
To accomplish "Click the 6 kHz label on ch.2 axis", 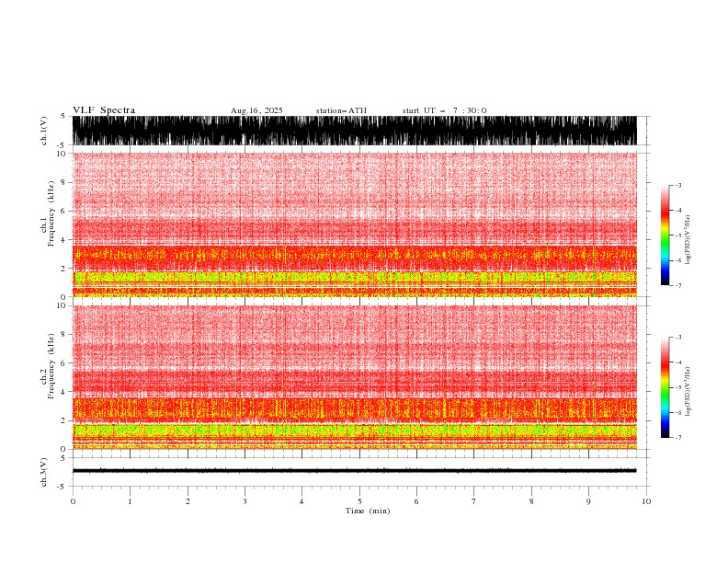I will click(64, 363).
